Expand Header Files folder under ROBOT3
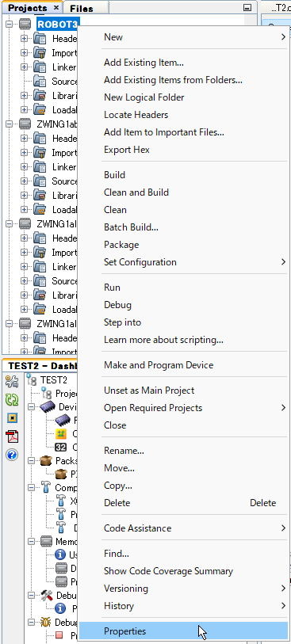The width and height of the screenshot is (291, 644). (24, 39)
